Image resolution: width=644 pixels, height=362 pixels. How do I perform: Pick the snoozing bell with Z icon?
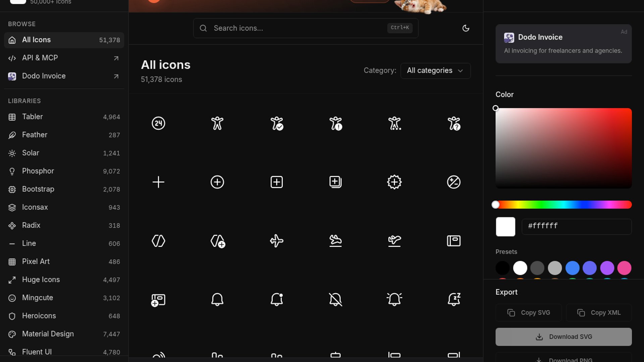click(454, 299)
